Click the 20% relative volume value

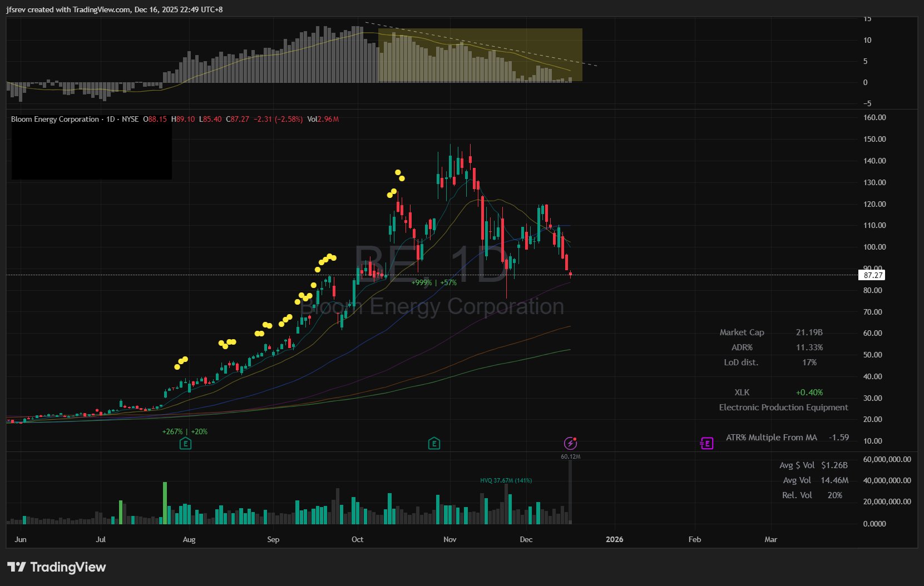tap(834, 495)
